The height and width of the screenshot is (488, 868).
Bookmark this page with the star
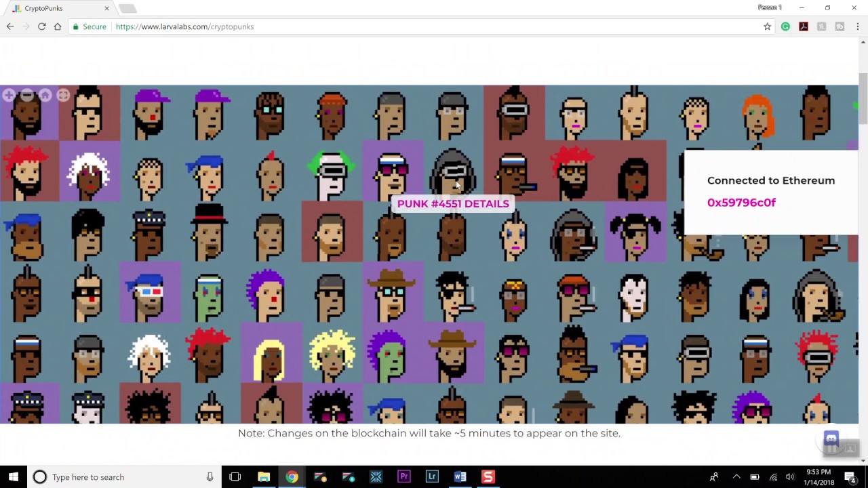767,26
